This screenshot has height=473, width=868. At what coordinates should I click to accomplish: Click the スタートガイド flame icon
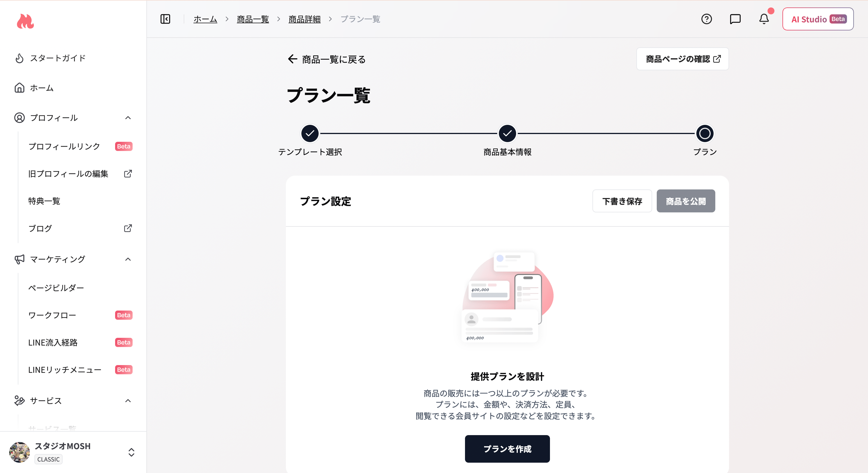[x=20, y=58]
